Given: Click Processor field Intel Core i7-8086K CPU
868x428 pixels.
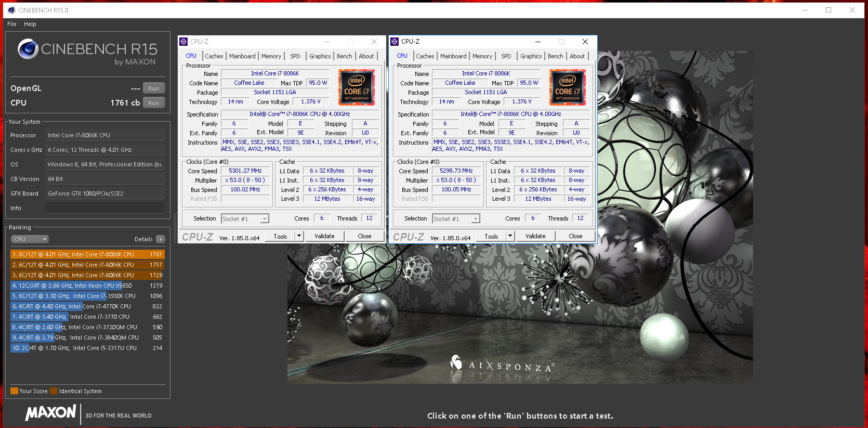Looking at the screenshot, I should point(105,135).
